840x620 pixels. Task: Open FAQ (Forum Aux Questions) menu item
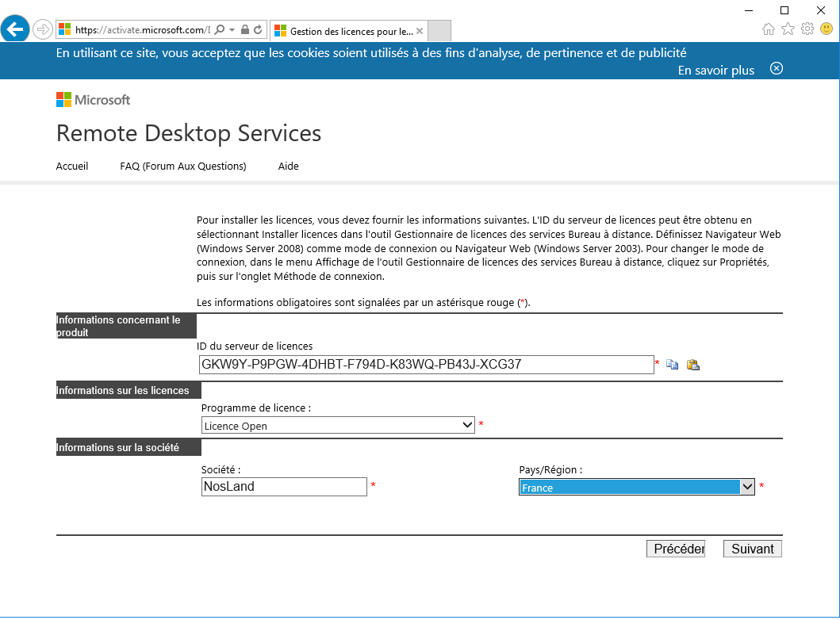click(183, 166)
